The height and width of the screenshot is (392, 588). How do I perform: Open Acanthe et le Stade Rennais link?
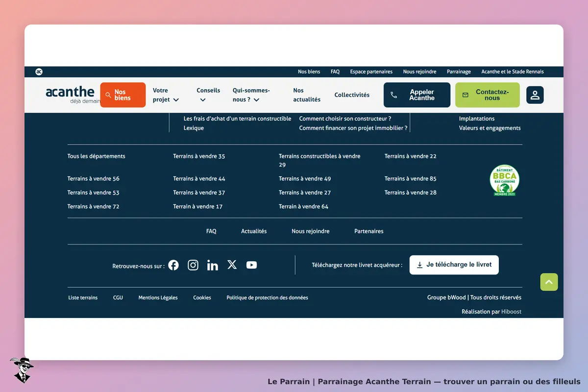[x=513, y=72]
